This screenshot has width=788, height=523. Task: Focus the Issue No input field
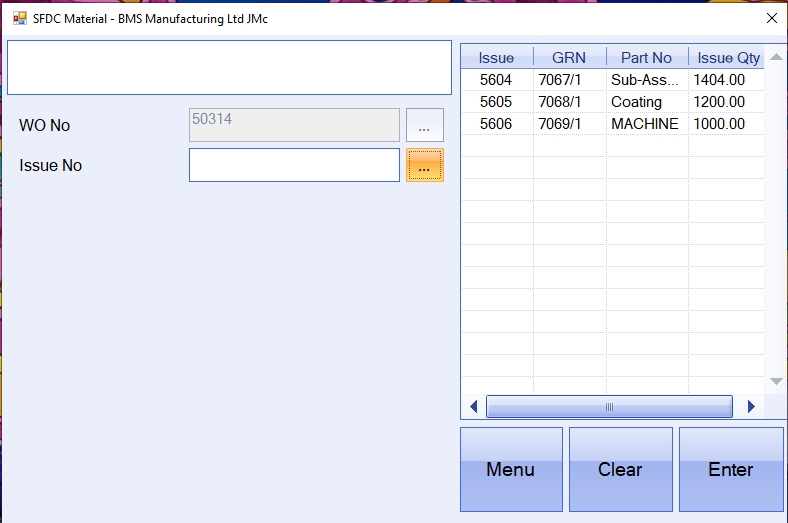tap(294, 166)
